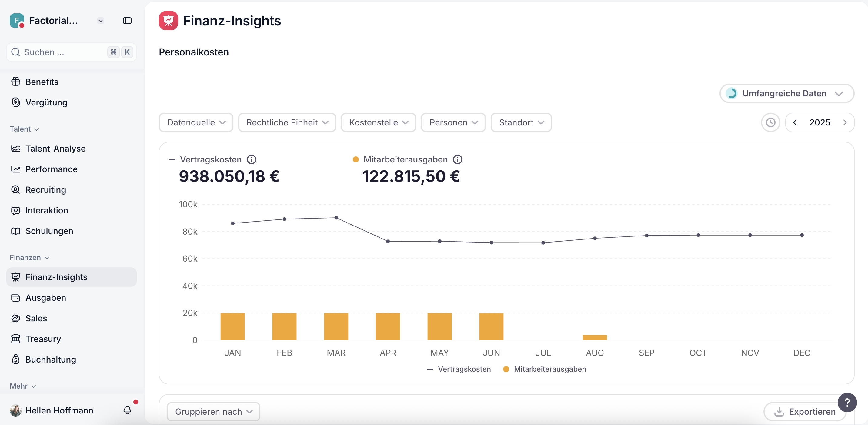The image size is (868, 425).
Task: Open the Gruppieren nach selector
Action: [213, 412]
